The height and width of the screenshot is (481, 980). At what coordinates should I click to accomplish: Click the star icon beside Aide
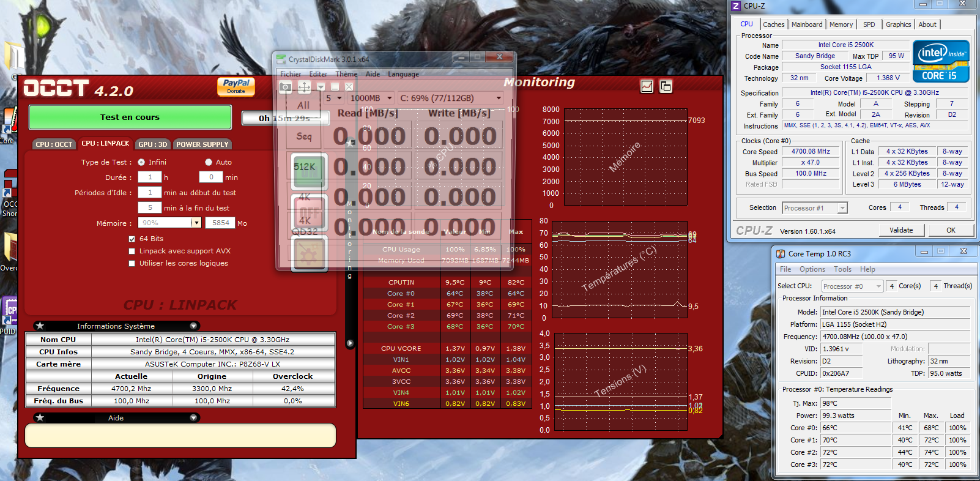(x=40, y=418)
